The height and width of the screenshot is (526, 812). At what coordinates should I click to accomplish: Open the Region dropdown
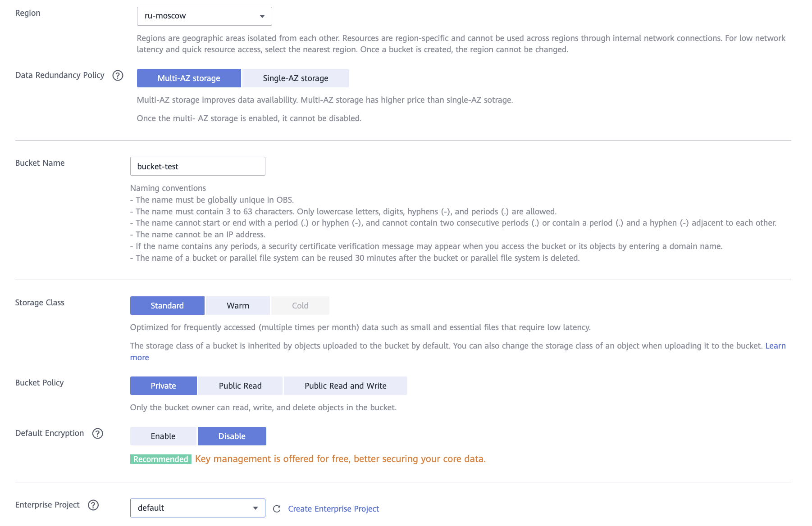pyautogui.click(x=204, y=16)
